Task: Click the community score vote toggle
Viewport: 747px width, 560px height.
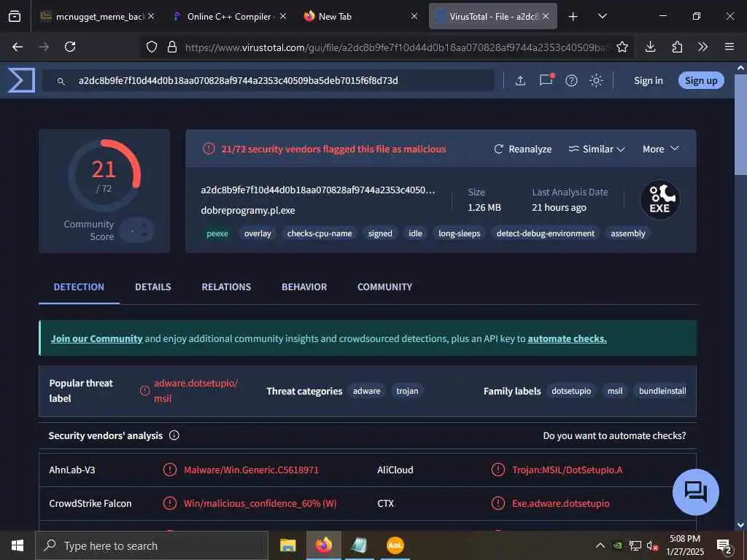Action: coord(137,230)
